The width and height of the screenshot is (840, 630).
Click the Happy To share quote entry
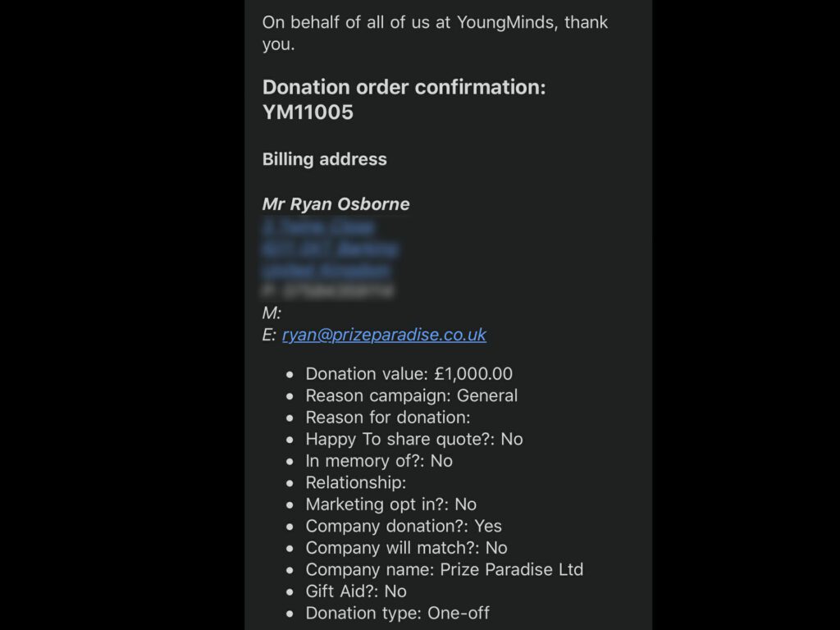coord(413,439)
